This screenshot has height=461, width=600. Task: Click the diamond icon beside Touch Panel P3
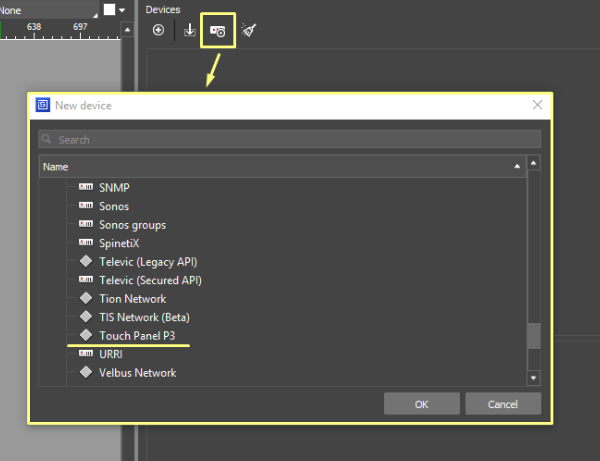pyautogui.click(x=86, y=335)
